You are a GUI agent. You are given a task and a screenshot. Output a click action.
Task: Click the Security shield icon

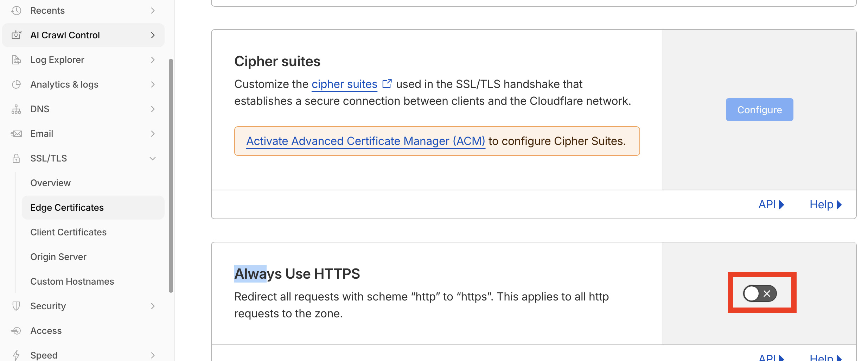click(16, 306)
